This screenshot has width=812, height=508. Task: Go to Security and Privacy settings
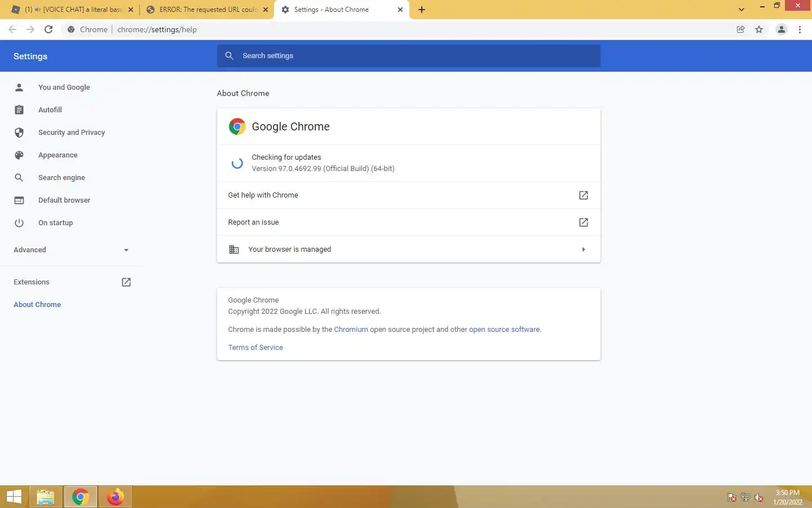(x=72, y=132)
